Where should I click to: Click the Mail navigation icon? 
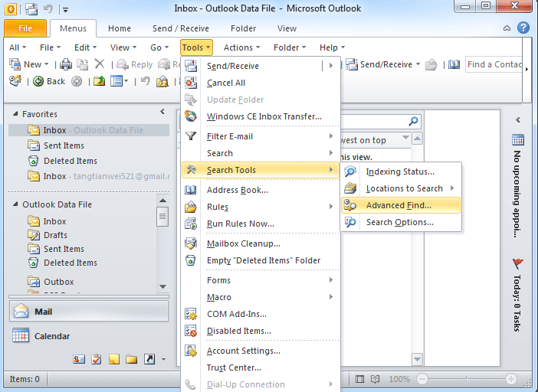[x=21, y=311]
